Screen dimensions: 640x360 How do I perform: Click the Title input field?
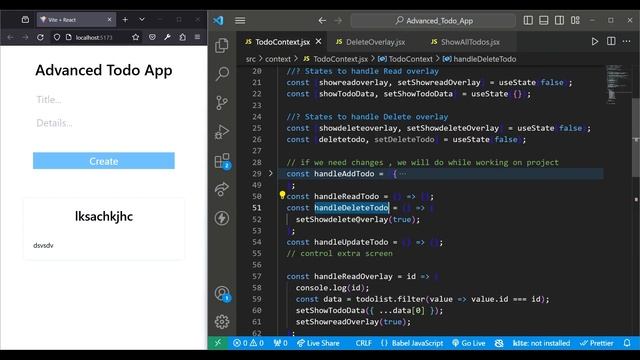pyautogui.click(x=104, y=100)
